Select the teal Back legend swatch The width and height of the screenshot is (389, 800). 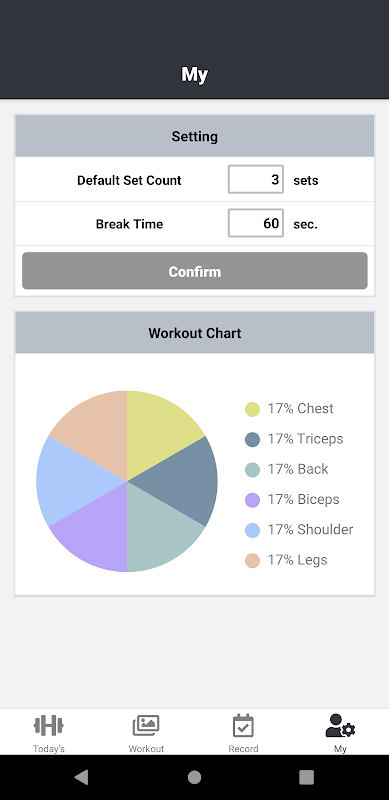[x=252, y=469]
